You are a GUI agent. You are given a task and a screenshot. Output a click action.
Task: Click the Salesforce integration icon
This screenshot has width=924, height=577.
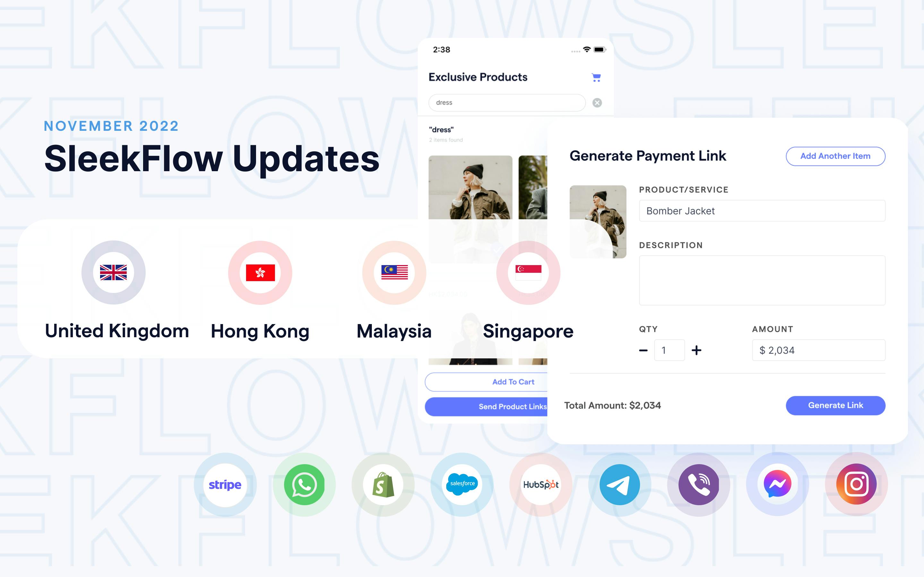click(462, 484)
